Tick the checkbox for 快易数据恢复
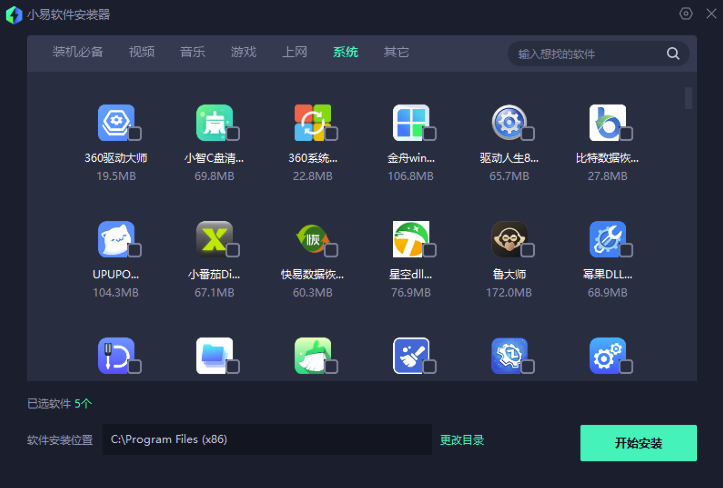The width and height of the screenshot is (723, 488). pos(331,250)
